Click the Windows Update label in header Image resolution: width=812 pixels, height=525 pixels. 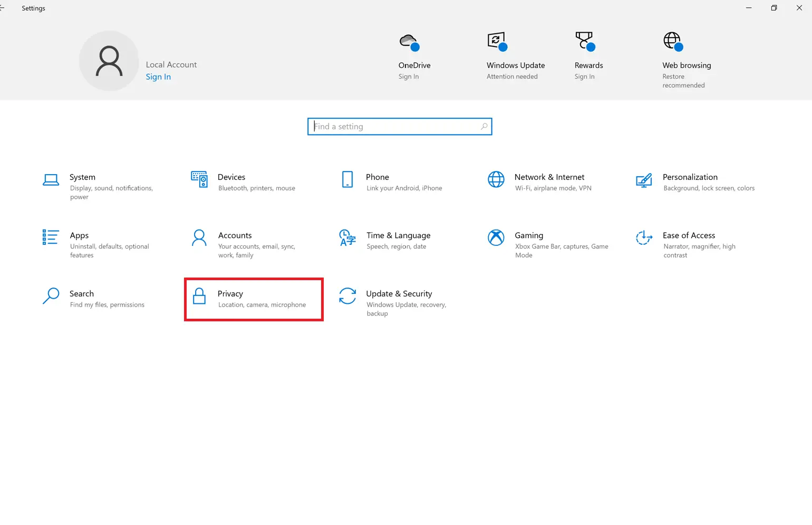516,65
